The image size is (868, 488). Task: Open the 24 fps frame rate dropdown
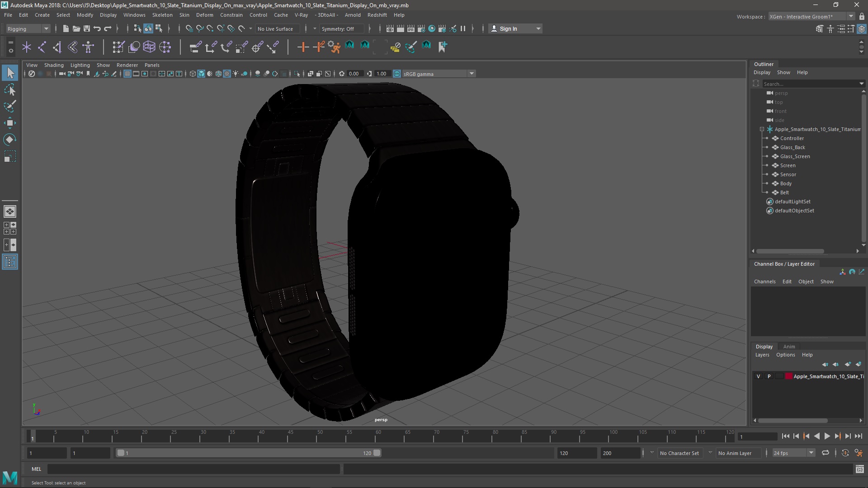click(793, 453)
